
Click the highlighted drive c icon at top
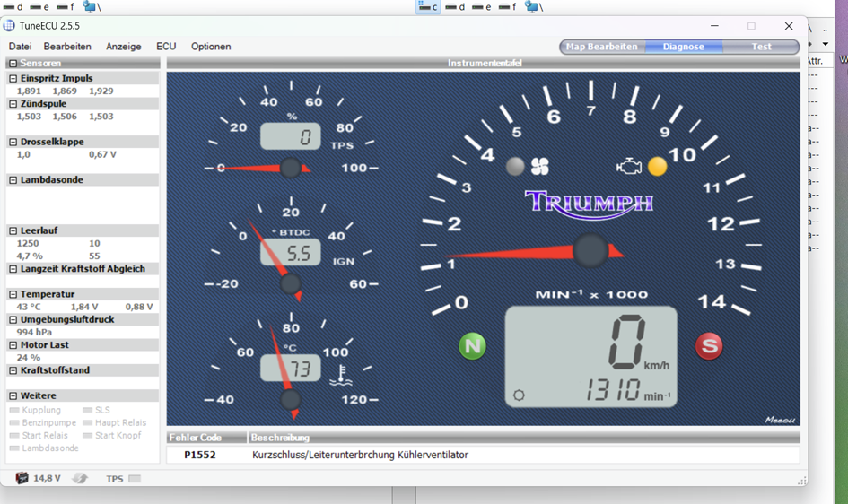[428, 6]
